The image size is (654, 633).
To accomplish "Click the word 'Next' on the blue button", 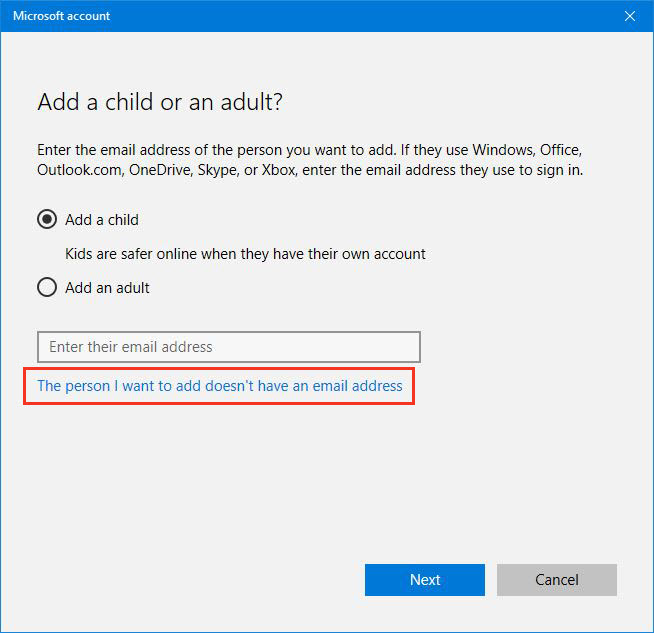I will pos(425,580).
